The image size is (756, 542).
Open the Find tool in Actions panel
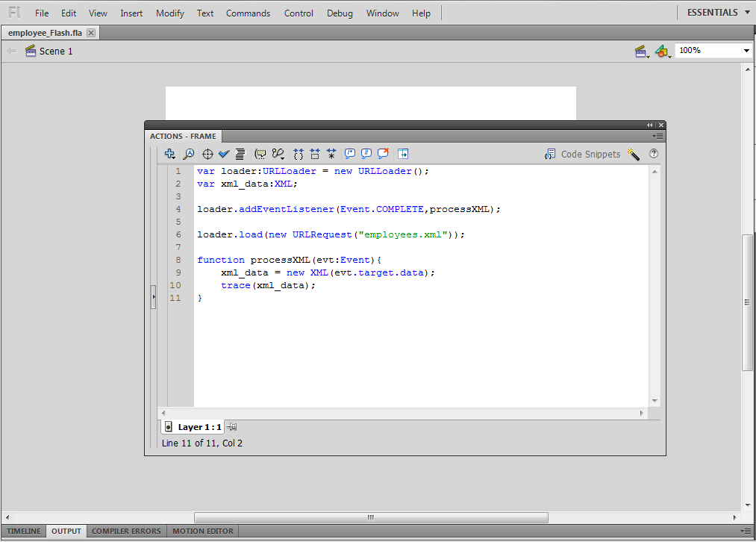click(x=189, y=154)
